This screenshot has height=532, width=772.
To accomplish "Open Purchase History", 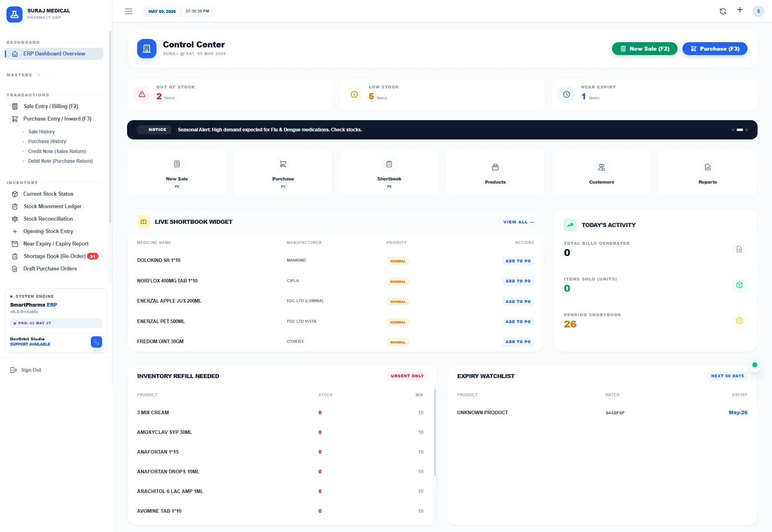I will 47,141.
